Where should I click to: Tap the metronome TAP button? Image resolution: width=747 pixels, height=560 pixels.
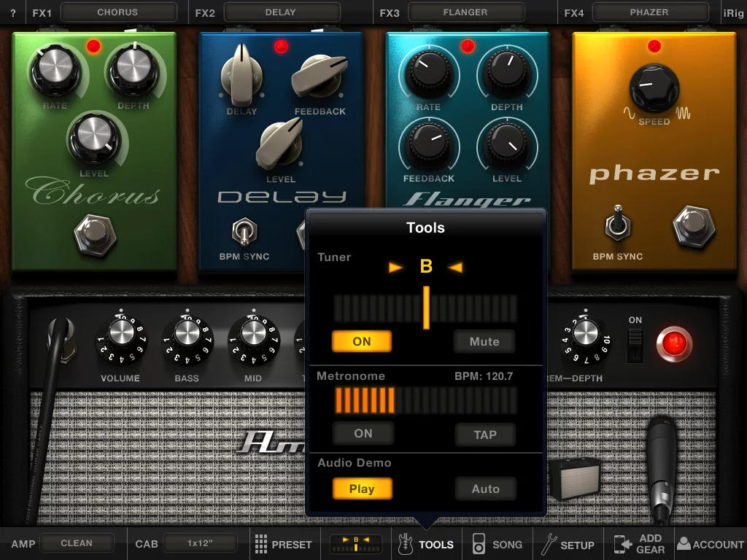[484, 435]
